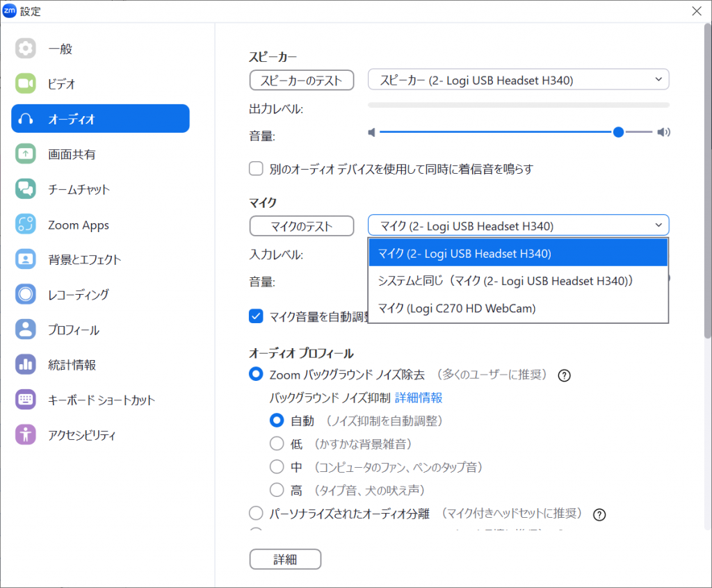
Task: Open the 画面共有 settings tab
Action: [x=100, y=154]
